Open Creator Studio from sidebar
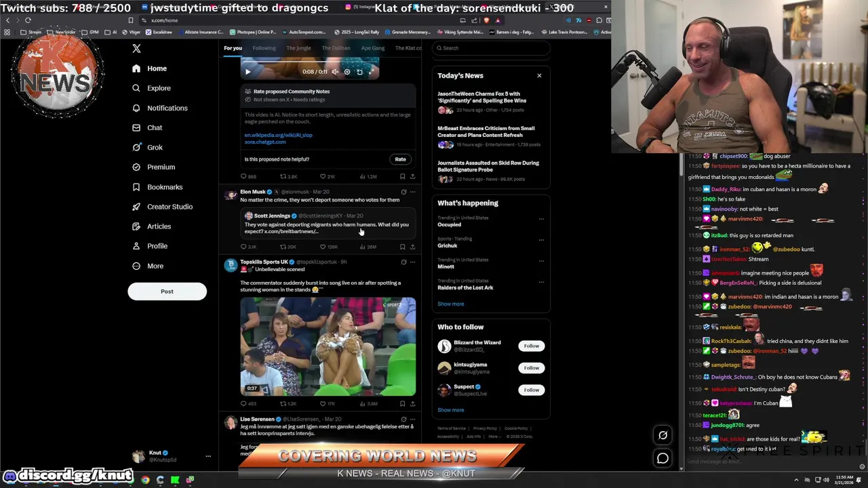Viewport: 868px width, 488px height. pyautogui.click(x=162, y=207)
